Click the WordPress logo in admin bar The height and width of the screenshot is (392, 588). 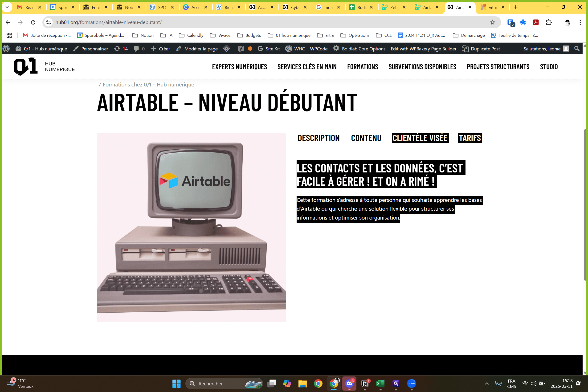click(6, 49)
